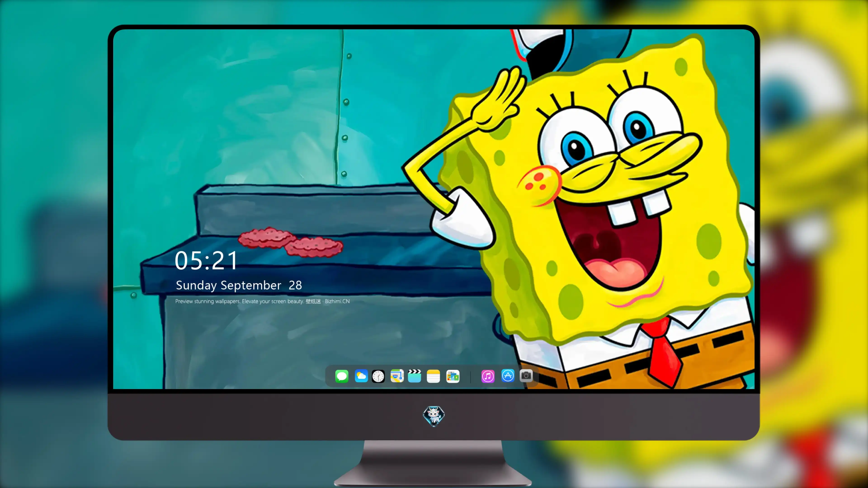Open the yellow Notes app
868x488 pixels.
433,376
